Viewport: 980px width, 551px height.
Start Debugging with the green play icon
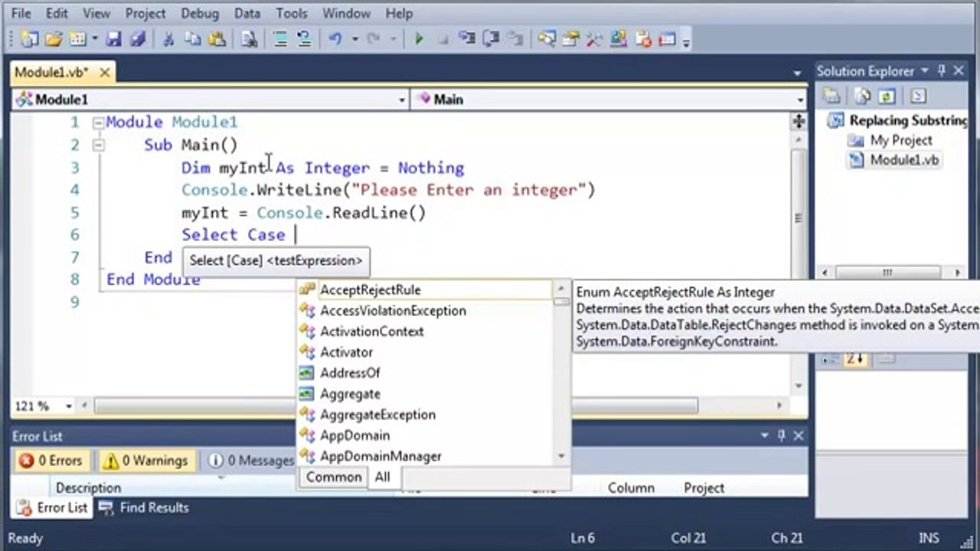[x=419, y=39]
